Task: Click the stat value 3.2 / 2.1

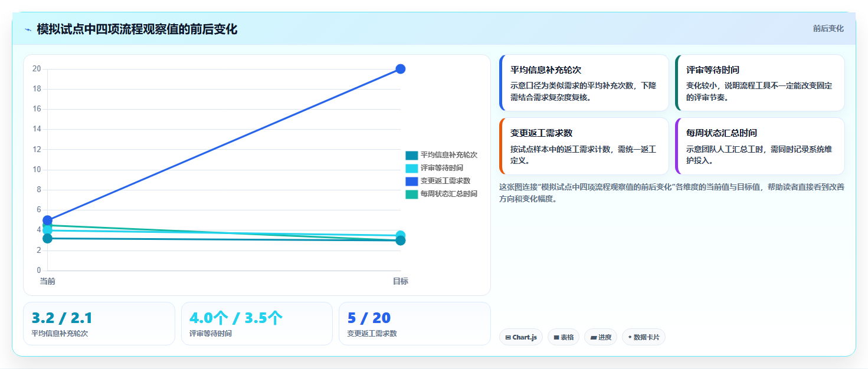Action: tap(62, 318)
